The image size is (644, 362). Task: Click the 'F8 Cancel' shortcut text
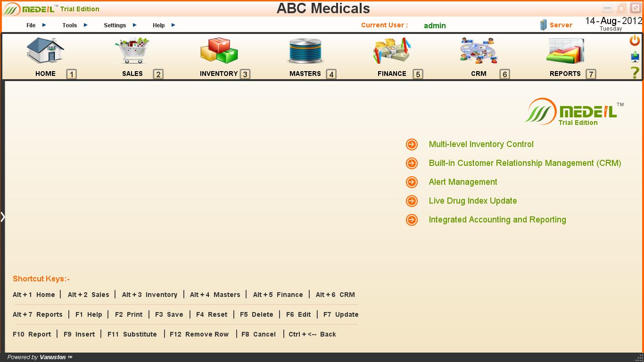tap(259, 334)
